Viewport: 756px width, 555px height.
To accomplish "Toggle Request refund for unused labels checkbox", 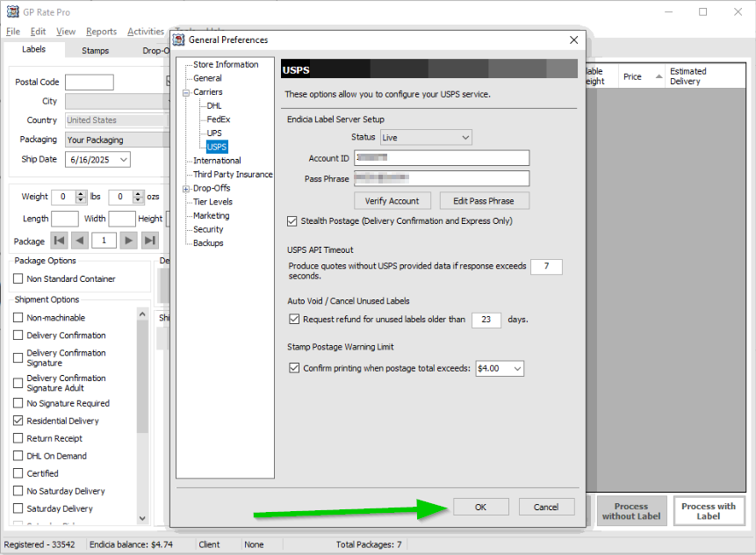I will click(x=294, y=319).
